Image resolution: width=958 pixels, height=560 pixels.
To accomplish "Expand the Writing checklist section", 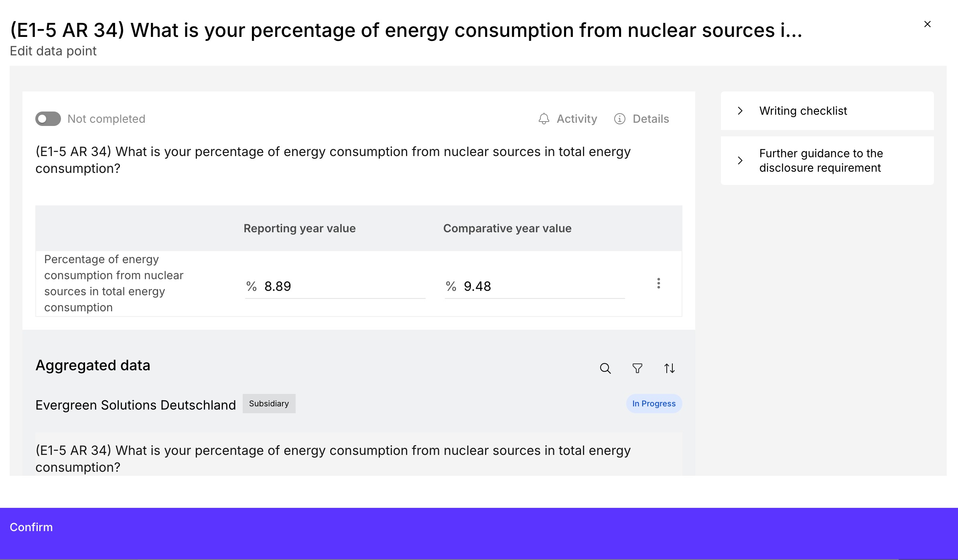I will (803, 111).
